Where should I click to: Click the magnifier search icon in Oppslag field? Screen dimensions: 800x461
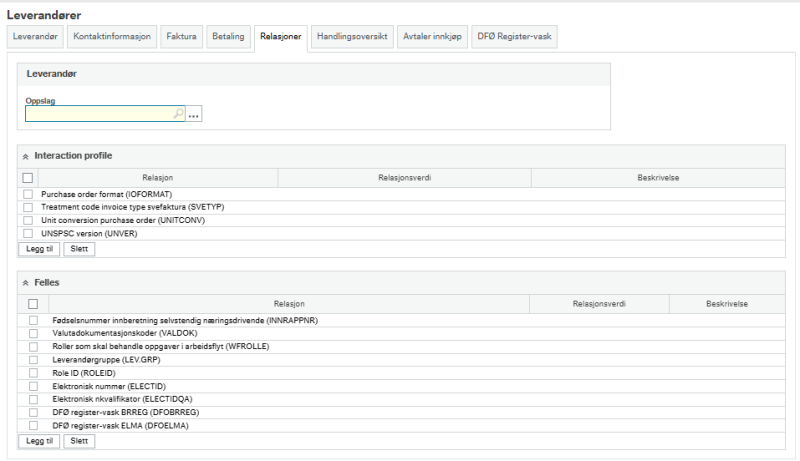tap(179, 113)
